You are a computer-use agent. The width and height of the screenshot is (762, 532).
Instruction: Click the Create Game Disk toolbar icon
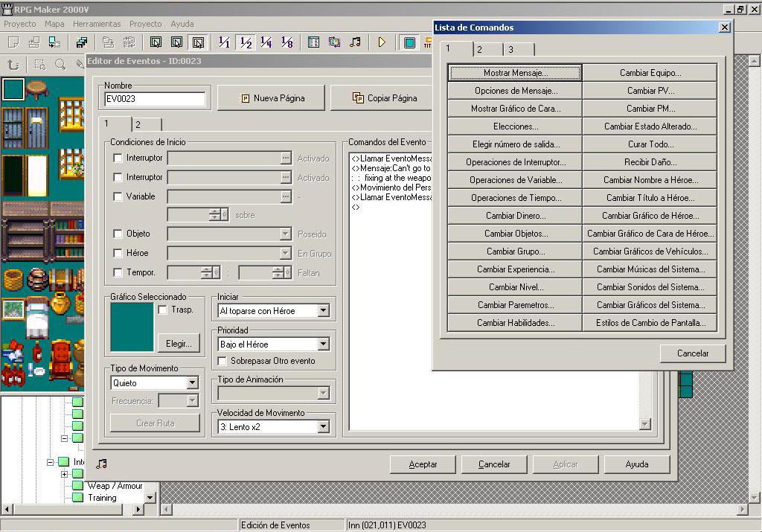[x=81, y=42]
